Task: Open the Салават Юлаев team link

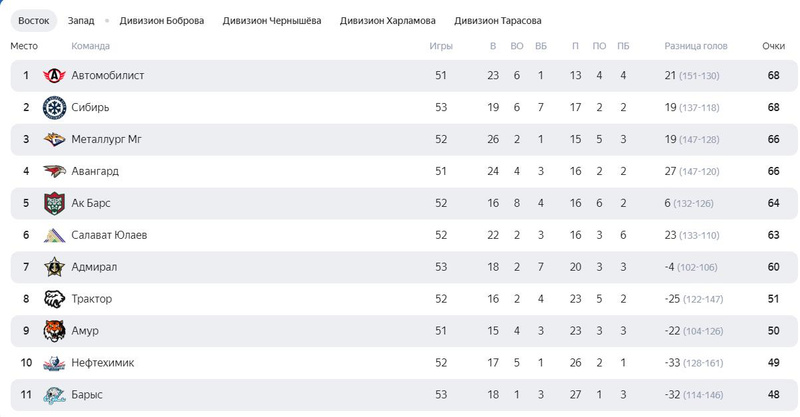Action: [x=110, y=236]
